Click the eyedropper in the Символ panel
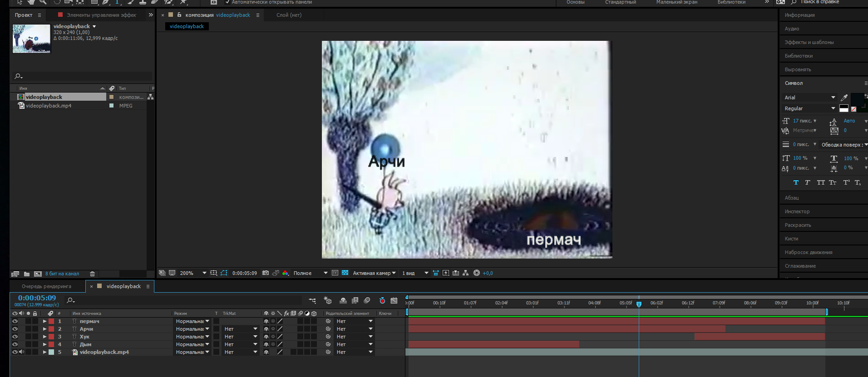 click(x=844, y=98)
